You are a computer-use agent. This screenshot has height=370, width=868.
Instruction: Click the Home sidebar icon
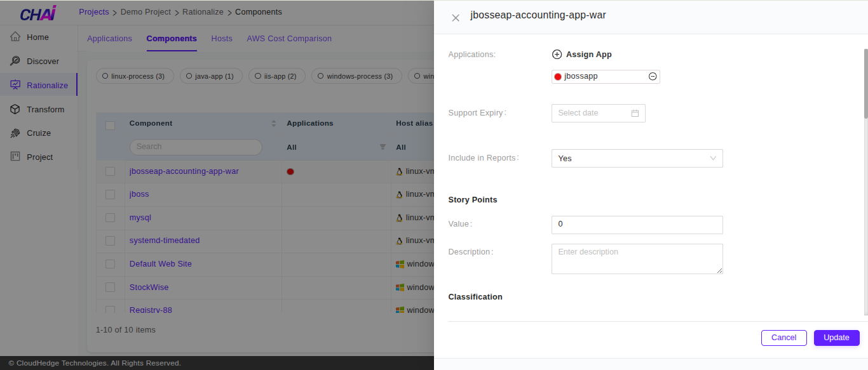pos(15,37)
